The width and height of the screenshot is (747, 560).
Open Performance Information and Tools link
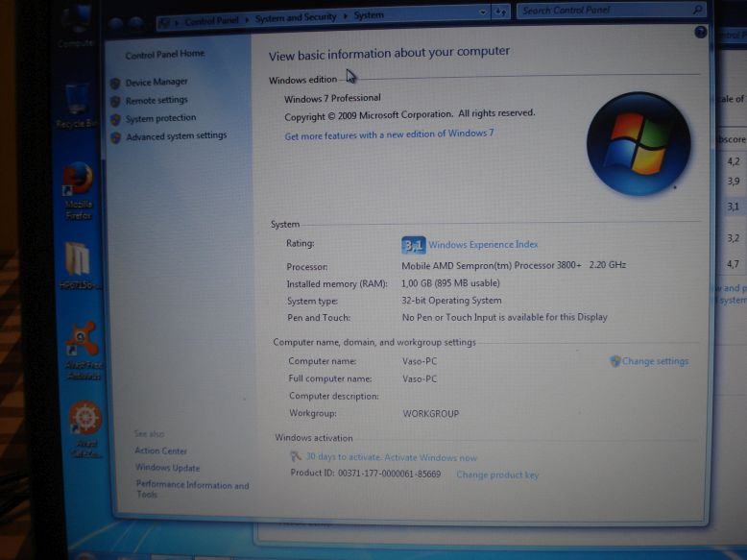[x=192, y=489]
